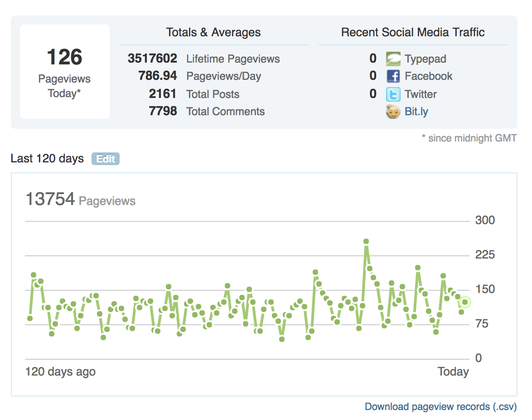The height and width of the screenshot is (420, 532).
Task: Select the Lifetime Pageviews stat
Action: point(204,59)
